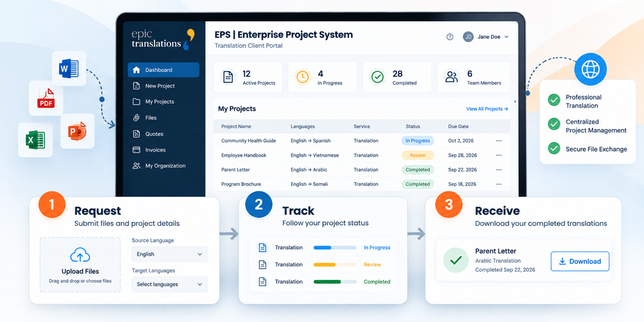Click Completed badge on Program Brochure row
Screen dimensions: 644x322
418,184
